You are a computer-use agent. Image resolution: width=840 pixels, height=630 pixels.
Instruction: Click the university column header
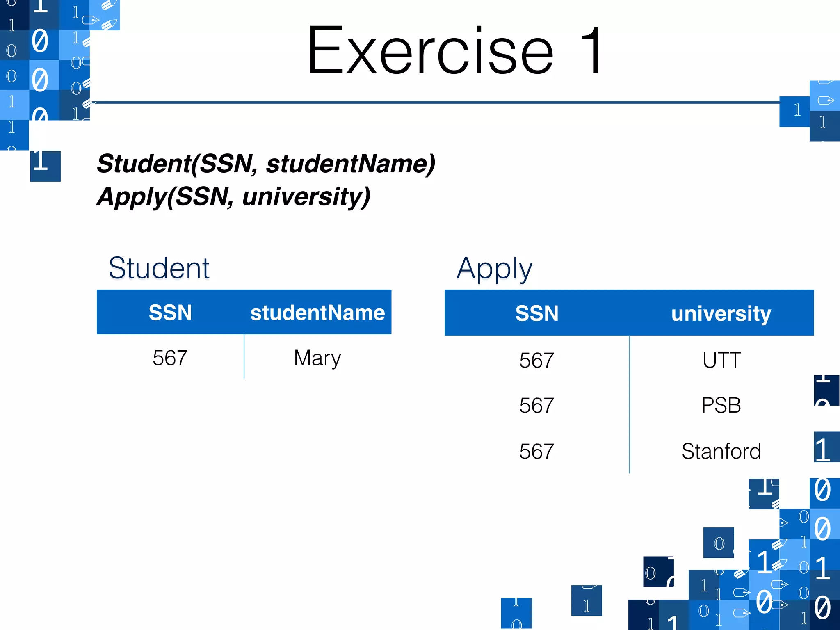tap(721, 313)
